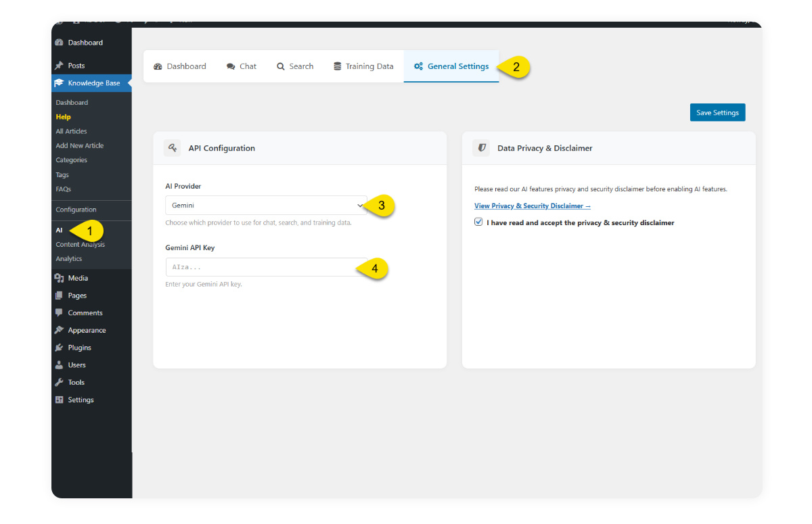
Task: Click the Comments bubble icon
Action: point(60,313)
